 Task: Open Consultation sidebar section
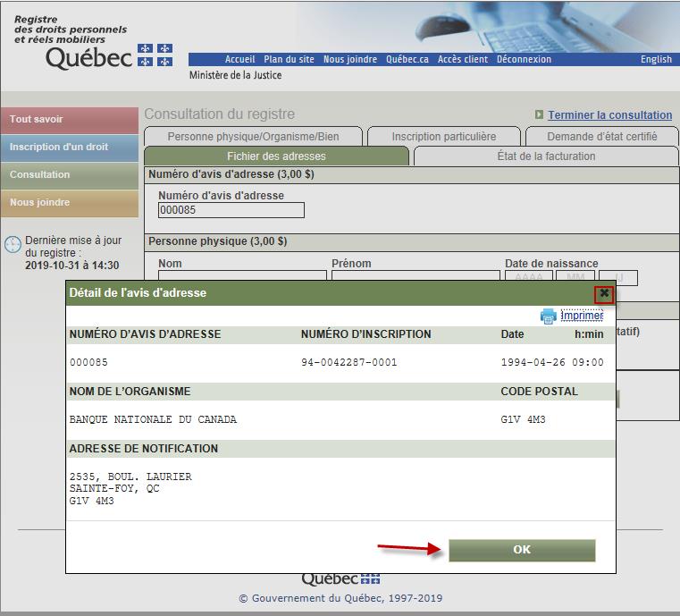point(70,175)
